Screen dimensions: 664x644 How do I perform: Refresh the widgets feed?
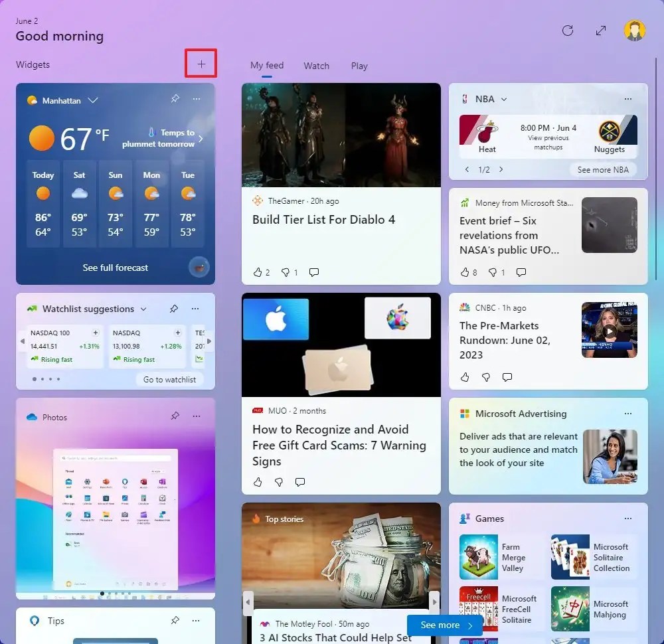569,31
